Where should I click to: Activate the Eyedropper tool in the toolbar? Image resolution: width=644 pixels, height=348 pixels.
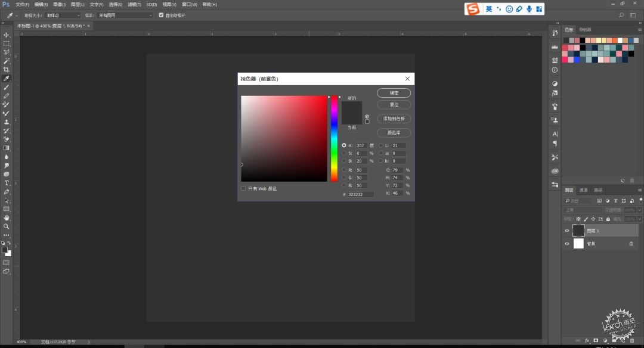pyautogui.click(x=6, y=79)
